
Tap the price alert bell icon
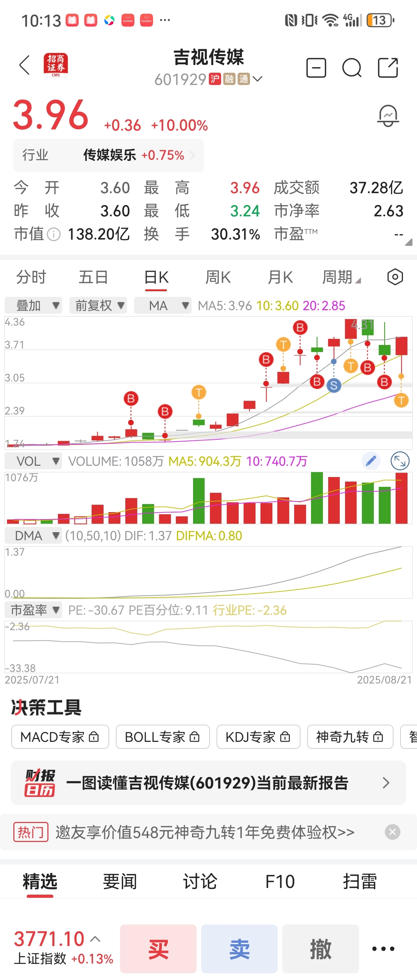[x=388, y=116]
